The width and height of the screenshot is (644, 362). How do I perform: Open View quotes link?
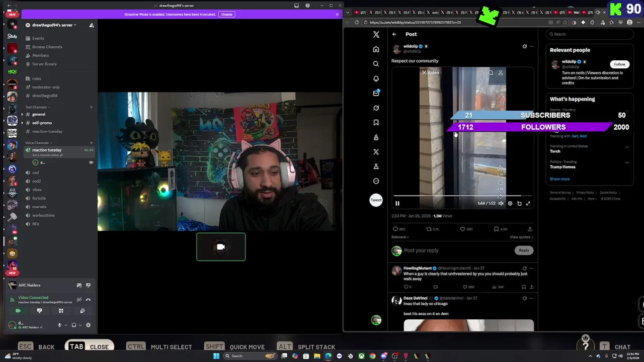(x=521, y=237)
